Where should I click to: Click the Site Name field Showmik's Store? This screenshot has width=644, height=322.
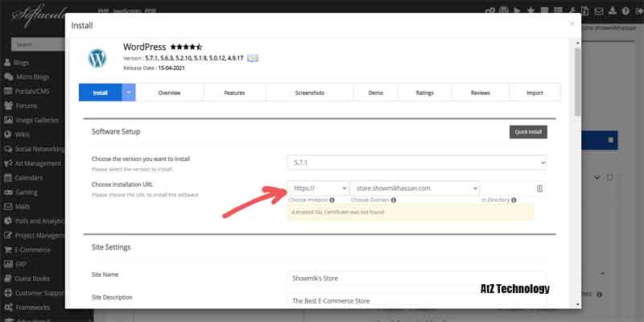pos(417,278)
